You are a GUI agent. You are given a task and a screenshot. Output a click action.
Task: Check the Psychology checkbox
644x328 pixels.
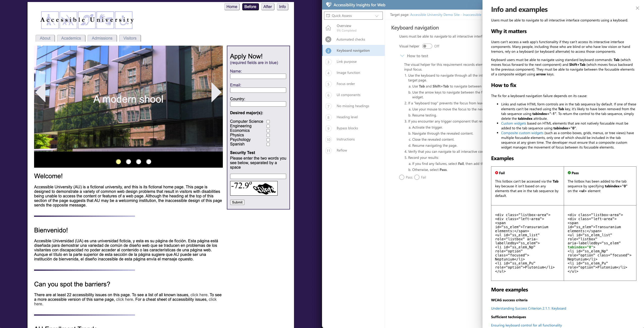(268, 140)
